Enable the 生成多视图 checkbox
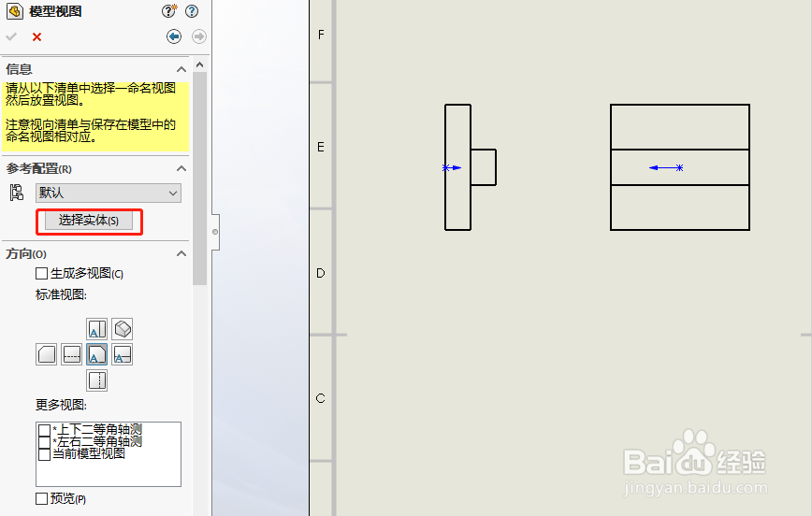Viewport: 812px width, 516px height. [x=42, y=273]
